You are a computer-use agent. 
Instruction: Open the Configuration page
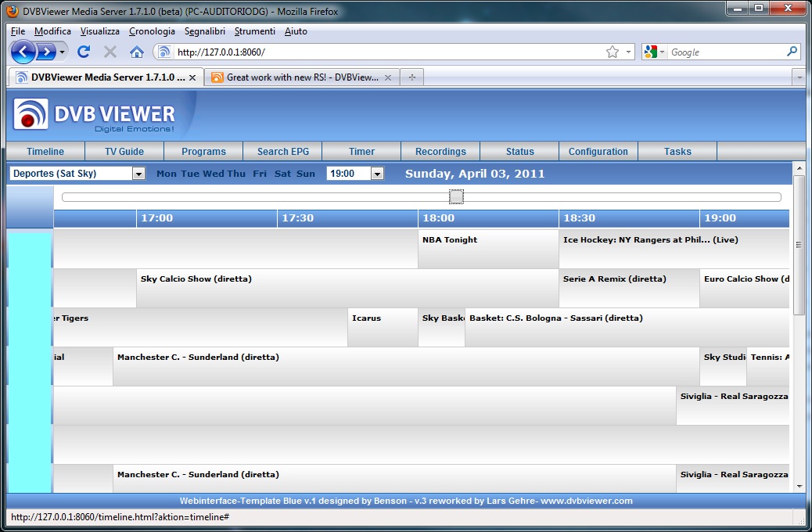(x=598, y=151)
